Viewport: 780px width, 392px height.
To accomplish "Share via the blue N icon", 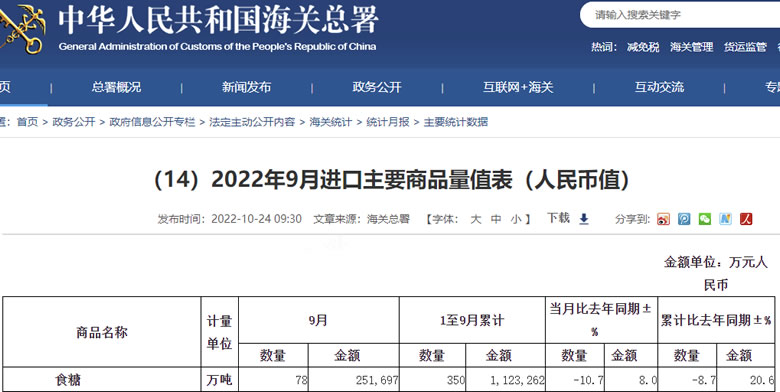I will pos(725,219).
